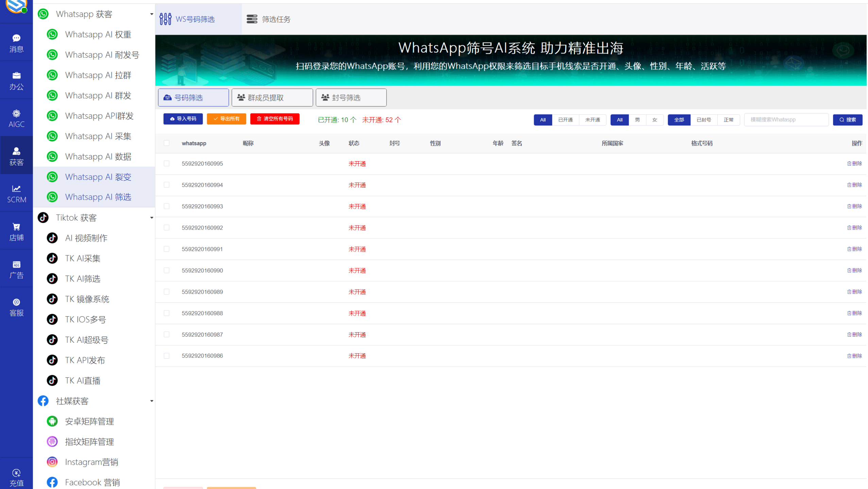The height and width of the screenshot is (489, 868).
Task: Select the checkbox for number 5592920160995
Action: click(167, 163)
